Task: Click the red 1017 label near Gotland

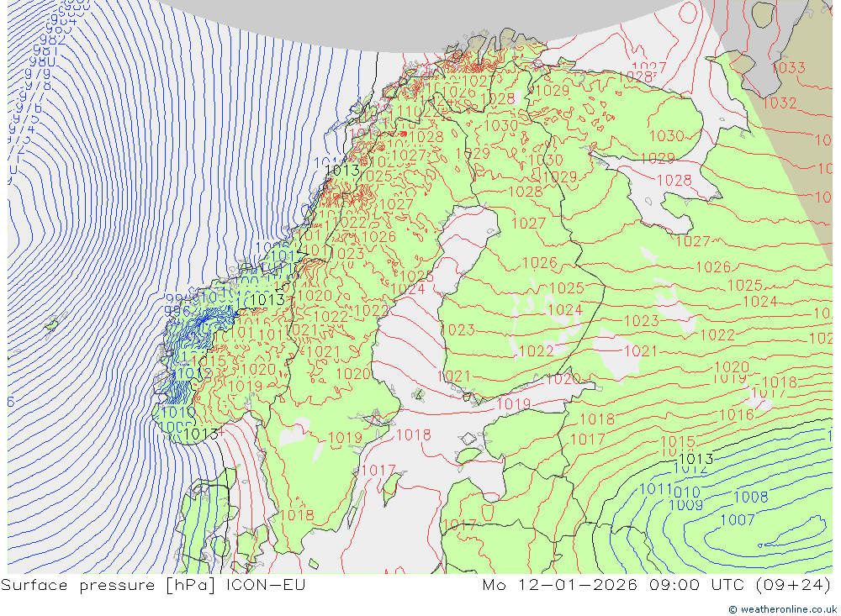Action: [378, 470]
